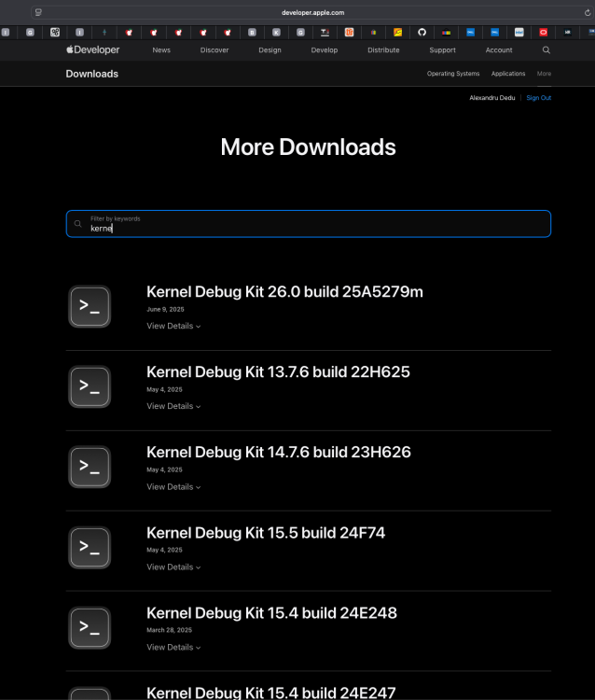Switch to Operating Systems tab
Viewport: 595px width, 700px height.
pos(453,74)
